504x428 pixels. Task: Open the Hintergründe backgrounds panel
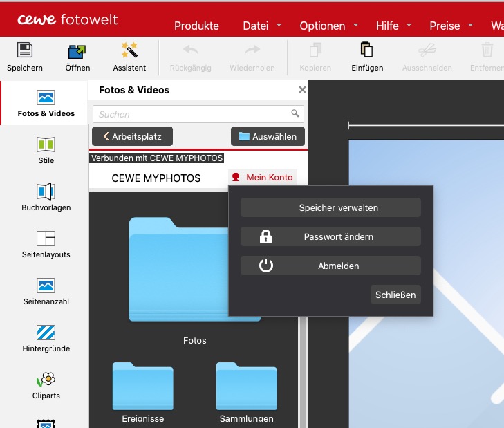tap(46, 339)
